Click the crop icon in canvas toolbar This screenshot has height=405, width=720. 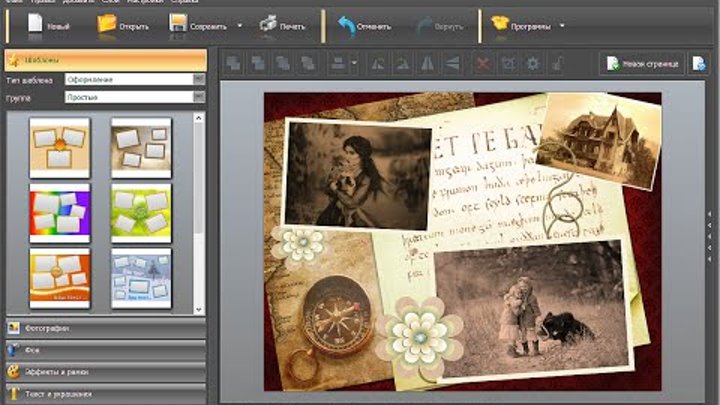(508, 63)
